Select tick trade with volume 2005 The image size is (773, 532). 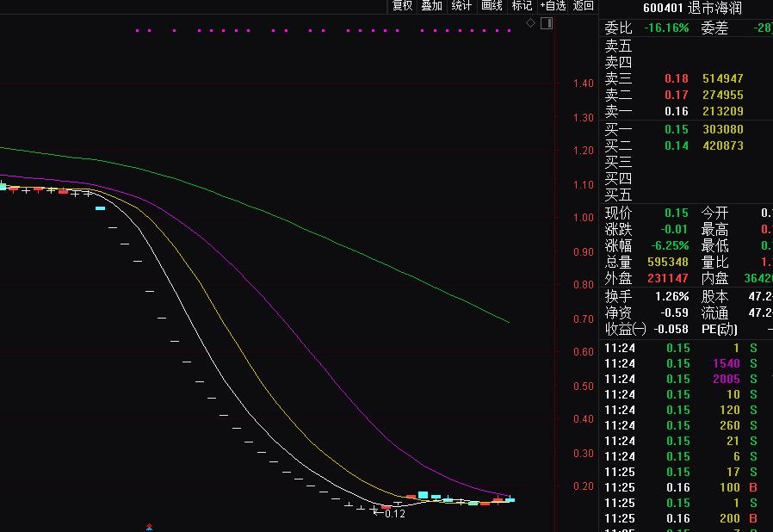point(727,379)
